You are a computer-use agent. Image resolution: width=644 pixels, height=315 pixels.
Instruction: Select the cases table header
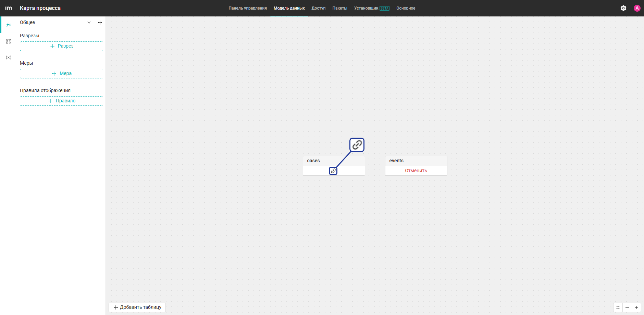pyautogui.click(x=334, y=161)
